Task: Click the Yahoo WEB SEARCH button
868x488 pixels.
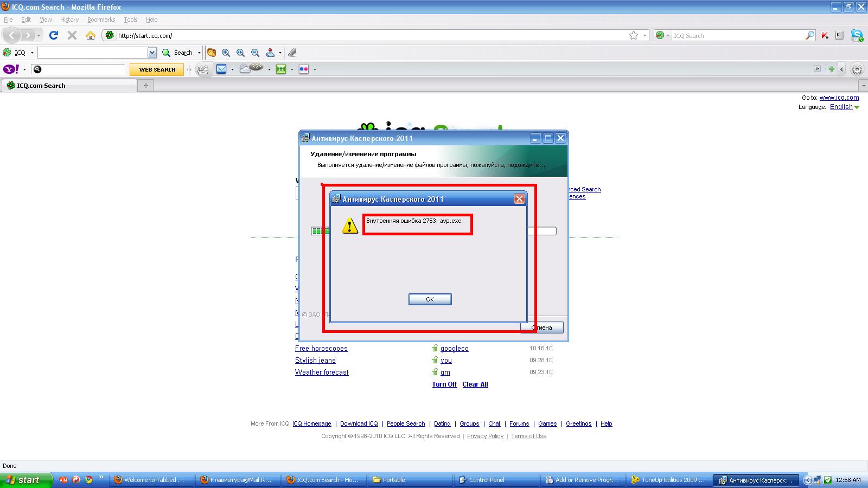Action: point(157,69)
